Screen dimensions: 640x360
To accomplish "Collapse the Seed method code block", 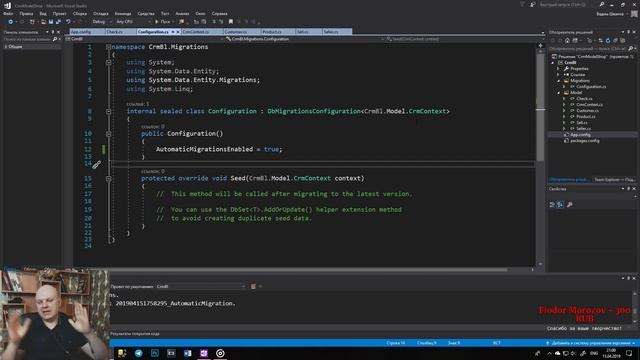I will point(108,178).
